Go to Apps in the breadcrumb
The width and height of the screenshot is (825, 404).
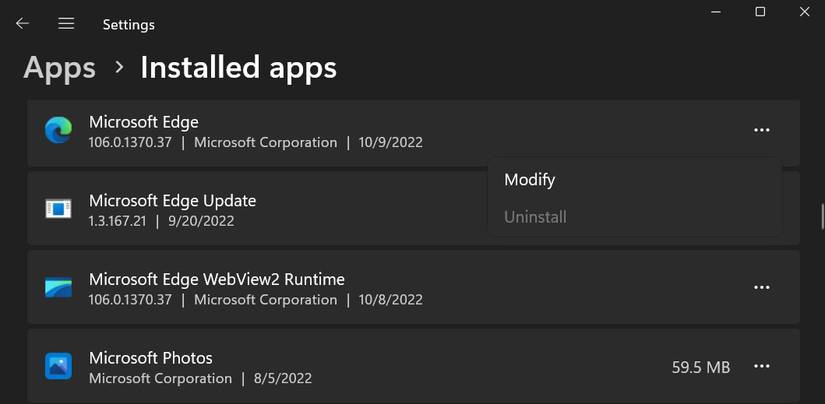59,68
